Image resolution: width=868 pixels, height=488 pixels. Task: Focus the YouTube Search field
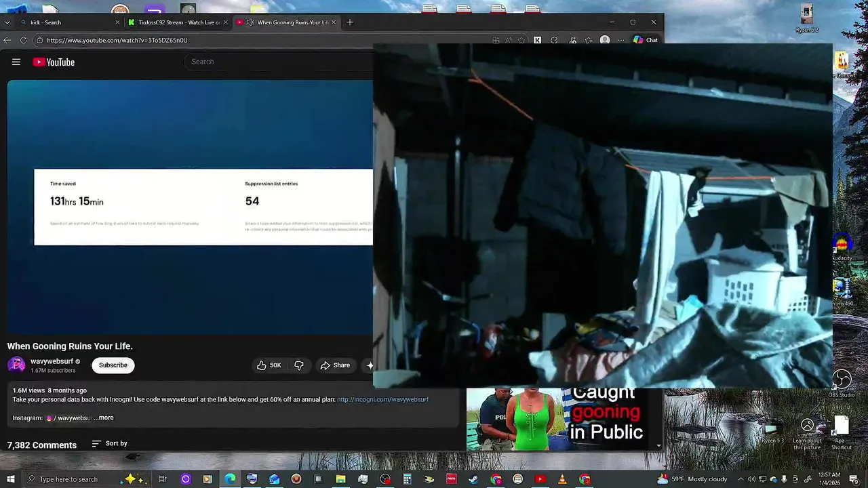point(278,62)
